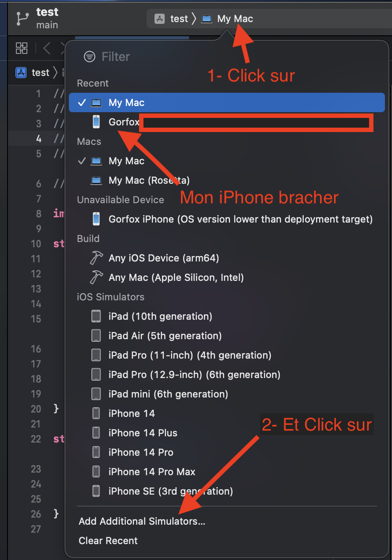Click the source control branch icon

(22, 18)
